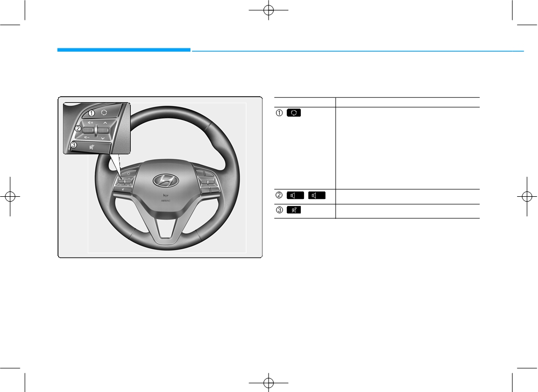The height and width of the screenshot is (392, 538).
Task: Click the crossed-out speaker mute icon in table row 3
Action: pyautogui.click(x=294, y=210)
